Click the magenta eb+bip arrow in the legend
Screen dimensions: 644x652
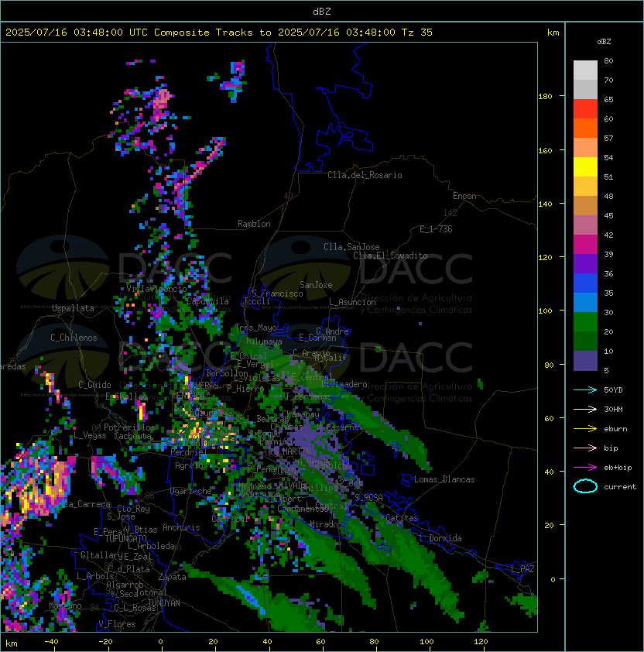click(x=585, y=468)
